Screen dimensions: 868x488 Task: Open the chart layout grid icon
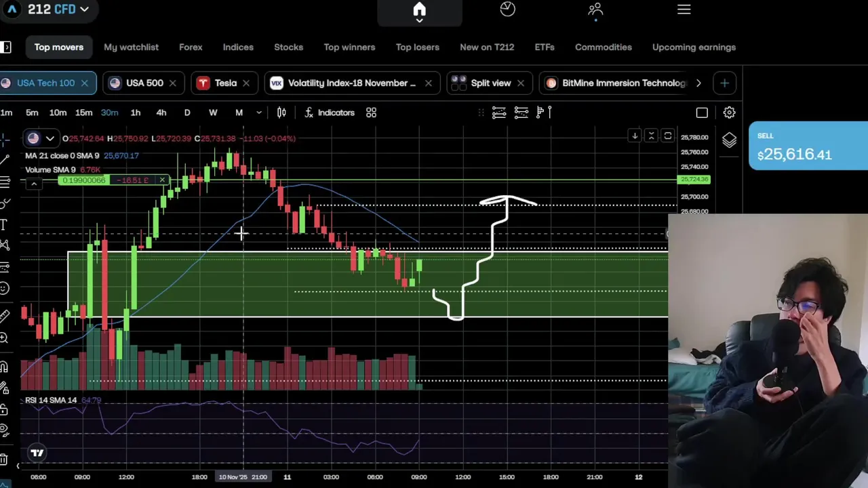pyautogui.click(x=371, y=113)
